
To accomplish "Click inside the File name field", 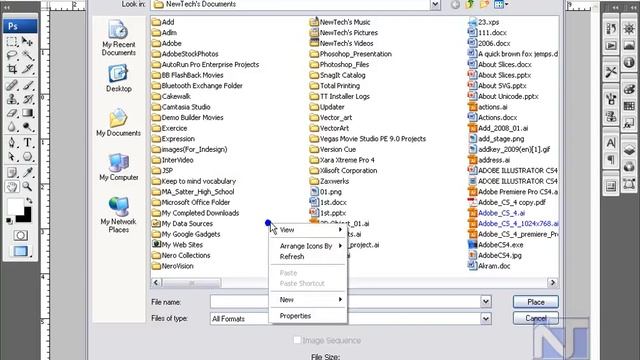I will click(x=345, y=302).
